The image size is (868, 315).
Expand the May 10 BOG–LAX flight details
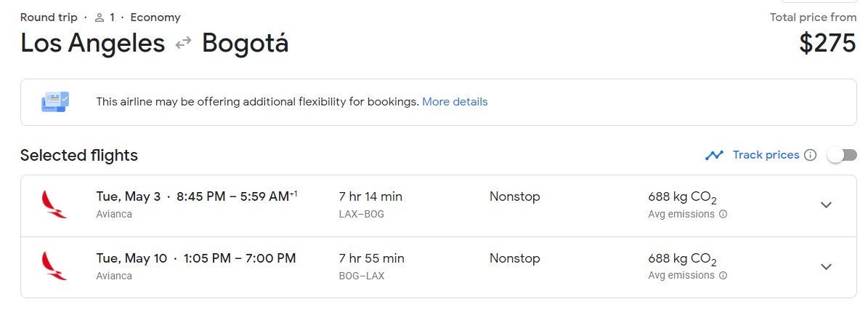coord(826,266)
